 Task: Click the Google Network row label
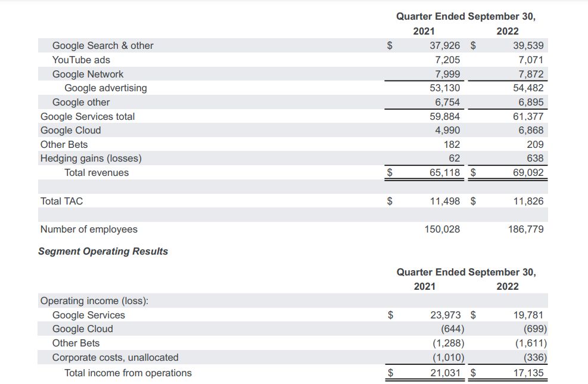click(x=88, y=74)
